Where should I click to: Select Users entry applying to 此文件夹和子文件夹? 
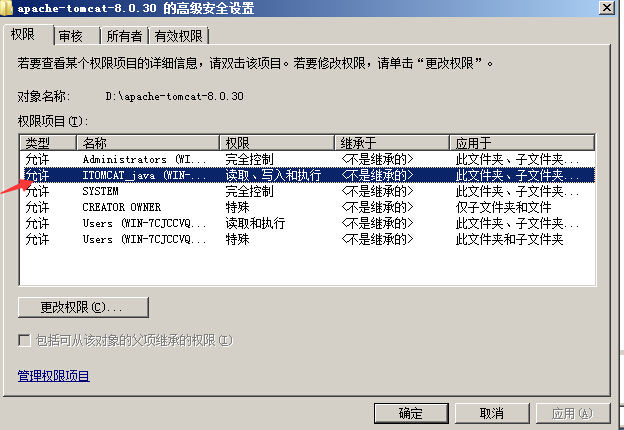tap(307, 239)
